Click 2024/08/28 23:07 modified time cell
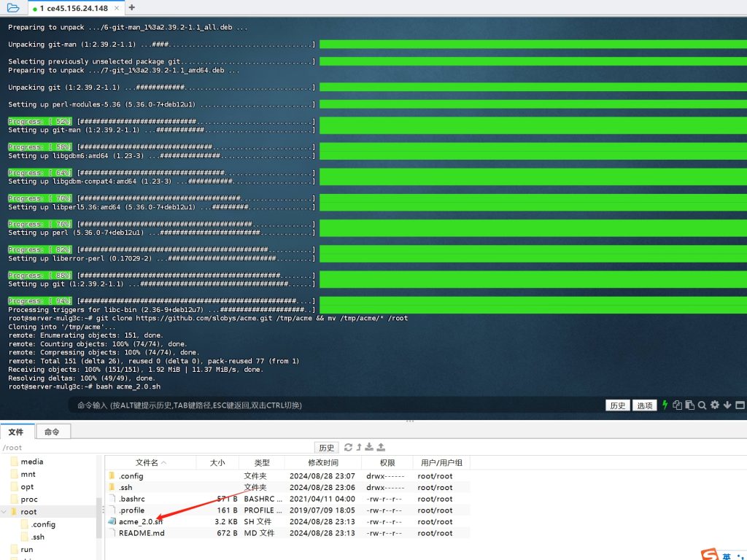The width and height of the screenshot is (747, 560). pyautogui.click(x=322, y=475)
